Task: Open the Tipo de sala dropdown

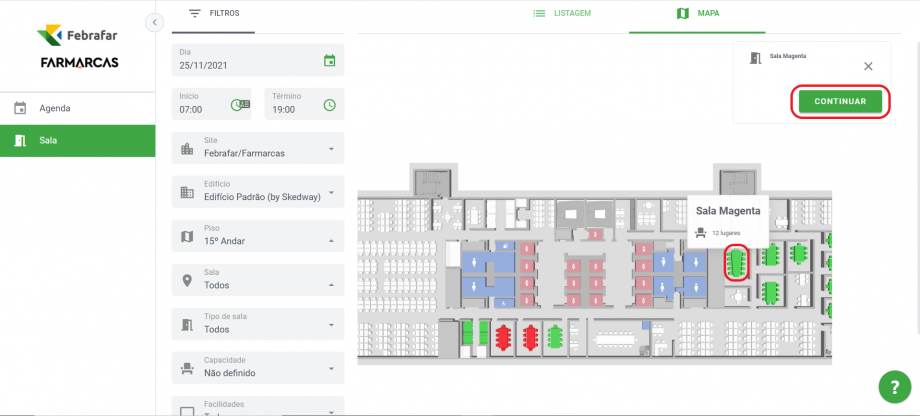Action: [x=331, y=325]
